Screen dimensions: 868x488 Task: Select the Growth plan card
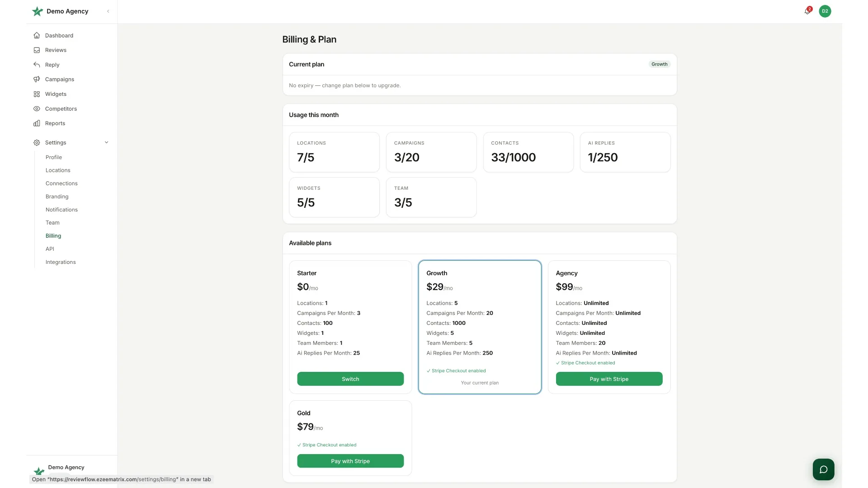pyautogui.click(x=480, y=327)
